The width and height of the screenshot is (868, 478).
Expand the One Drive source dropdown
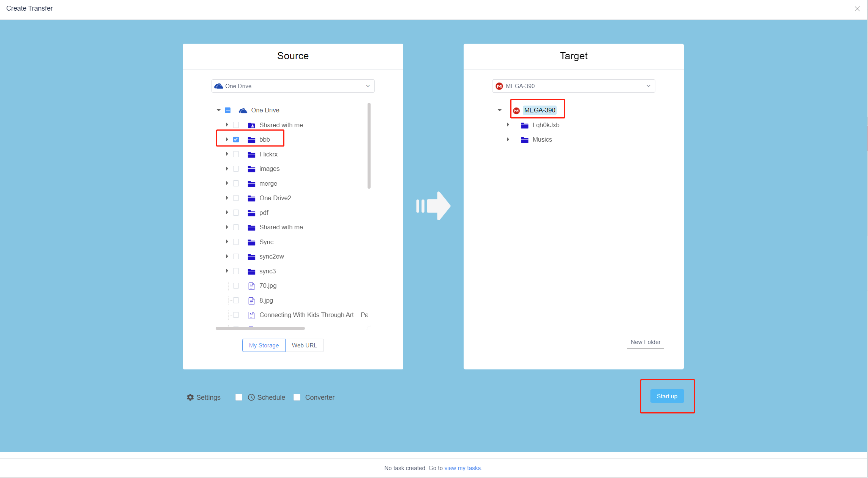[x=367, y=86]
